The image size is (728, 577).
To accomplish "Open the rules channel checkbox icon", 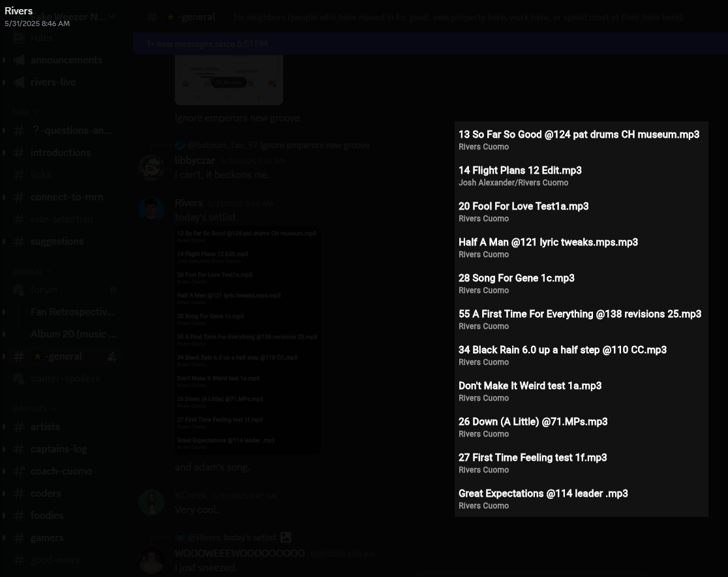I will click(19, 38).
